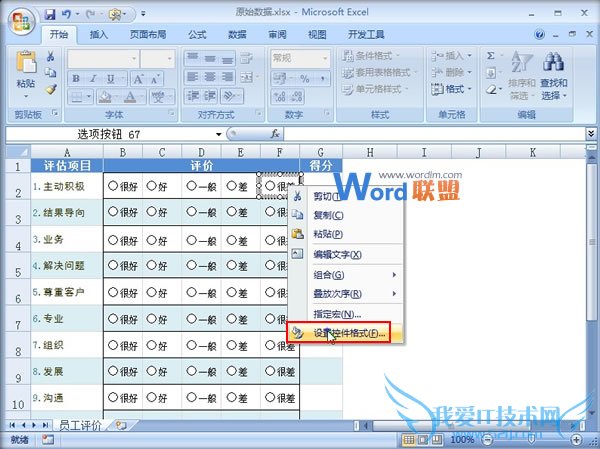Open the 页面布局 ribbon tab
600x449 pixels.
(148, 35)
